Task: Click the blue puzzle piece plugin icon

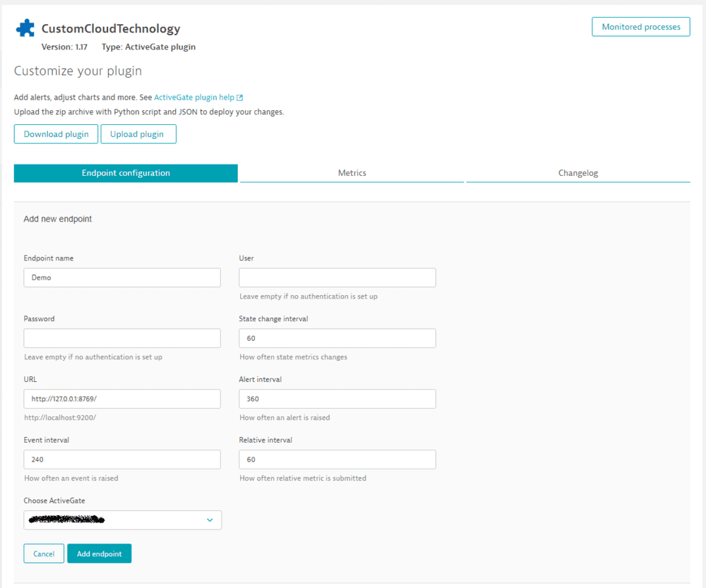Action: click(x=25, y=27)
